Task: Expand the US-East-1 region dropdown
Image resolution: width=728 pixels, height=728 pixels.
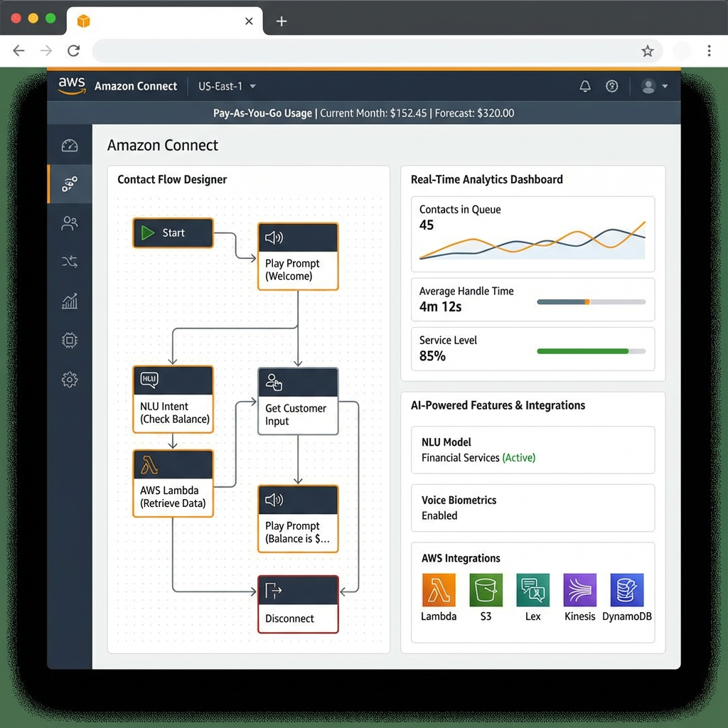Action: 227,86
